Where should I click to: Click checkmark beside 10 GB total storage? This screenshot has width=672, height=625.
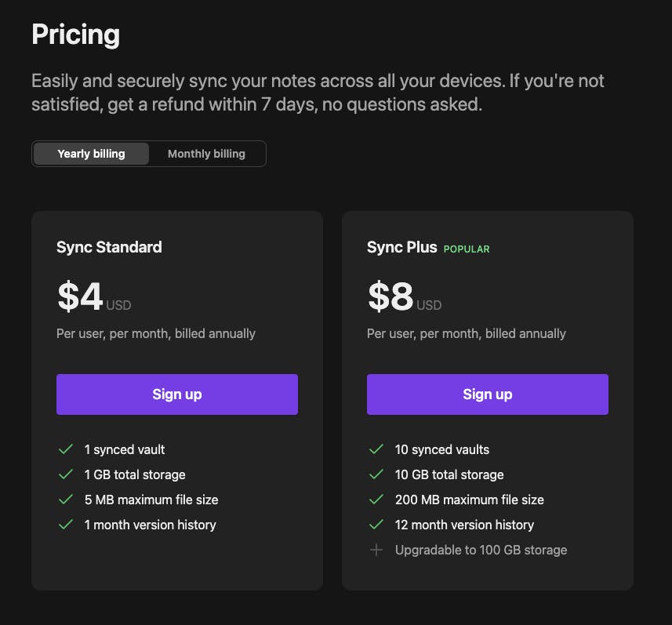click(376, 474)
